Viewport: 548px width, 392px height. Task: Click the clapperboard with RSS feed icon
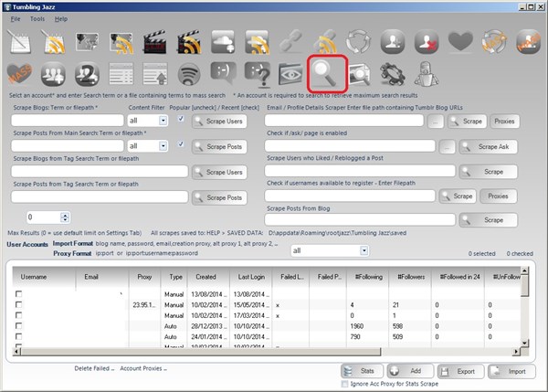coord(189,42)
